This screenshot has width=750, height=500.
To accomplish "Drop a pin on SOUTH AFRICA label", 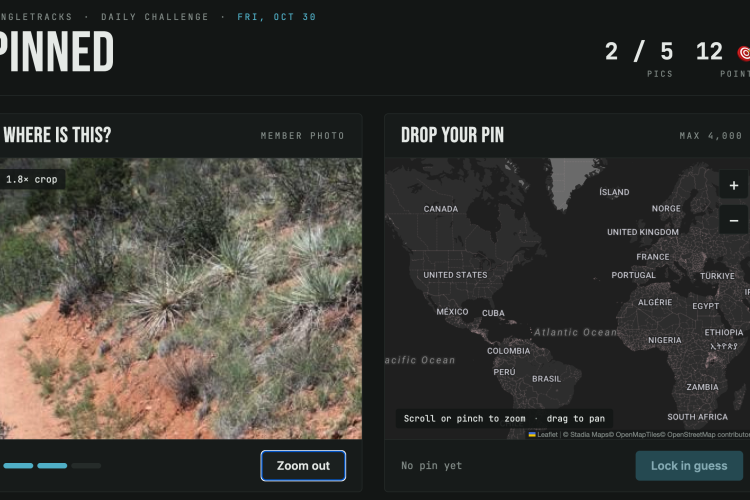I will coord(697,417).
